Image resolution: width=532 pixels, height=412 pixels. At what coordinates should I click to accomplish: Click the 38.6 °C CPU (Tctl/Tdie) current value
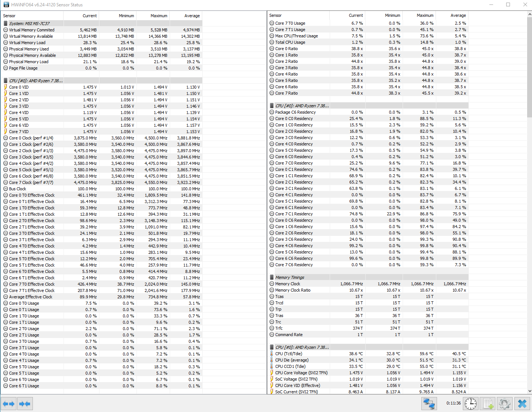click(x=356, y=354)
